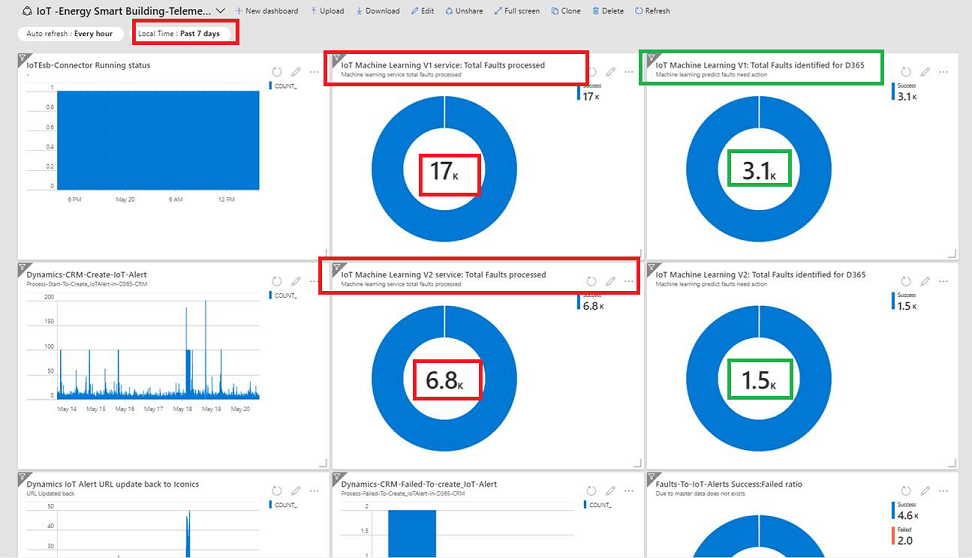Click the filter icon on IoTEsb-Connector tile corner

[23, 60]
